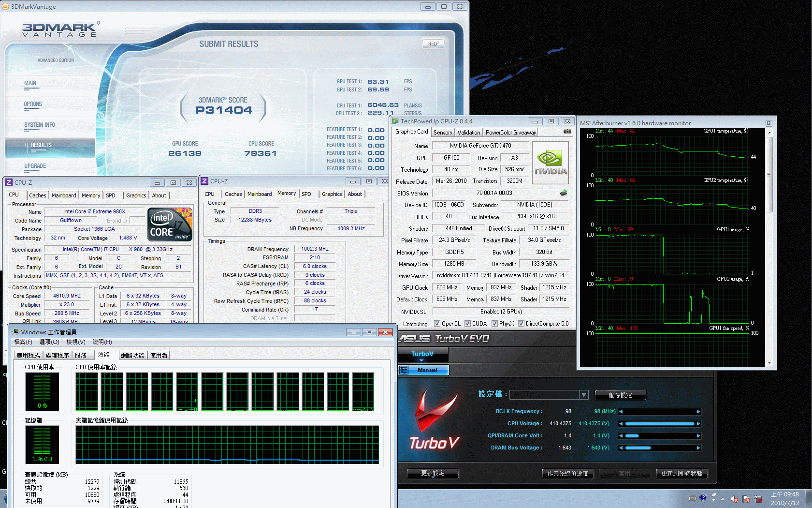Viewport: 812px width, 508px height.
Task: Click the BCLK Frequency slider track
Action: coord(660,412)
